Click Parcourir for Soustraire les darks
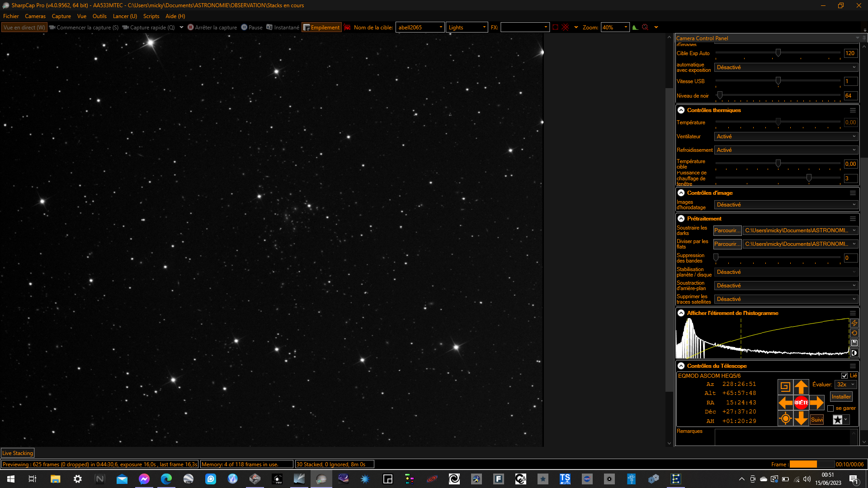This screenshot has height=488, width=868. point(727,230)
